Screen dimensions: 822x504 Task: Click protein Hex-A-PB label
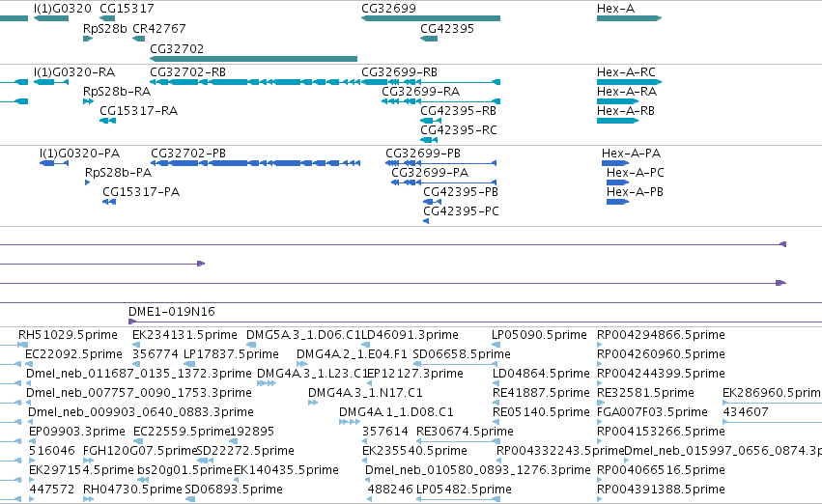click(635, 192)
